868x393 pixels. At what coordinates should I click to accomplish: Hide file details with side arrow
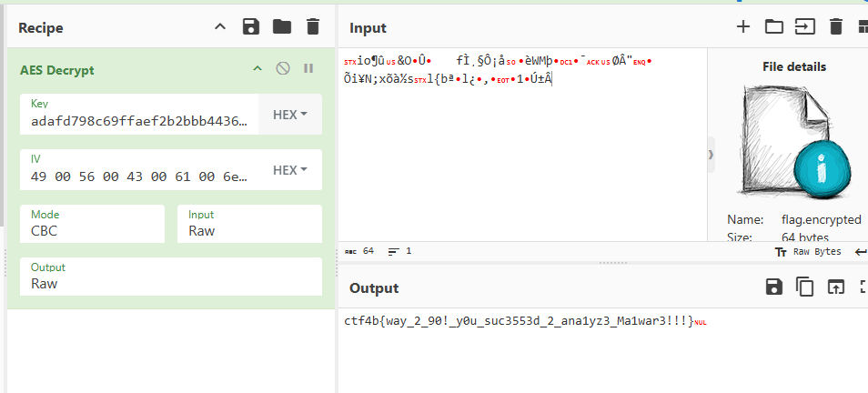712,155
